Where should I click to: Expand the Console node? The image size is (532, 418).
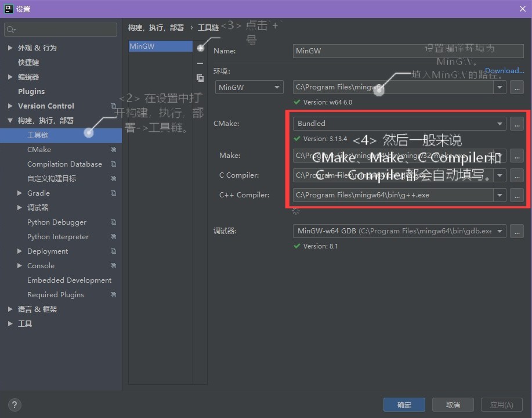tap(19, 265)
